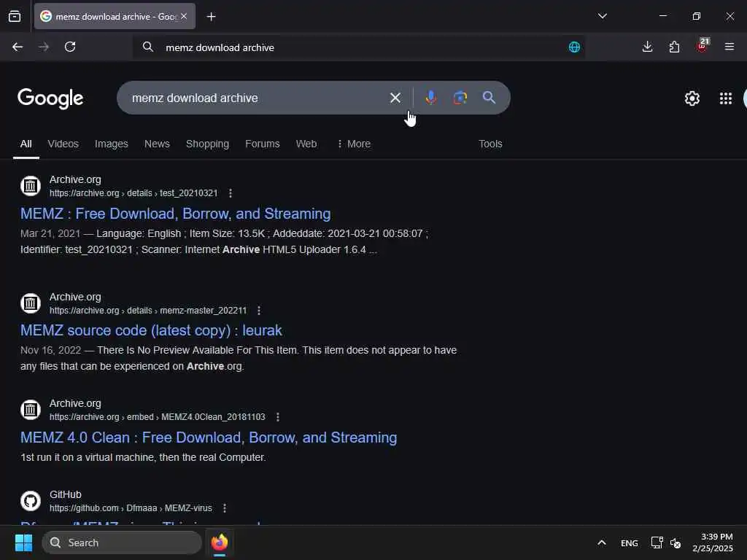
Task: Open options menu for test_20210321 result
Action: (231, 193)
